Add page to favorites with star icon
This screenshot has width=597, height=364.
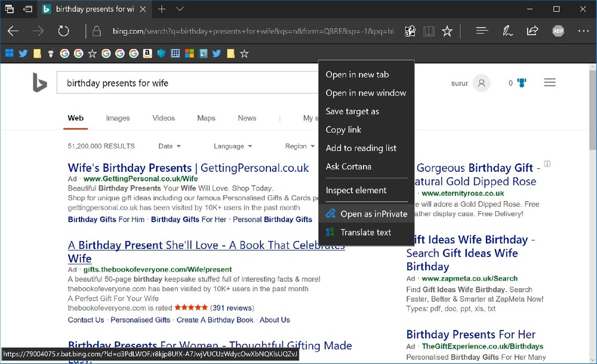[x=447, y=31]
